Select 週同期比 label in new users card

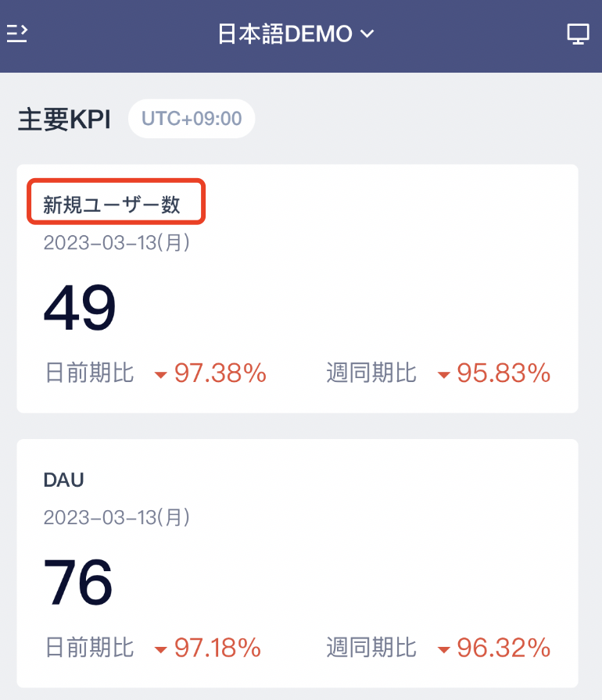pos(371,373)
